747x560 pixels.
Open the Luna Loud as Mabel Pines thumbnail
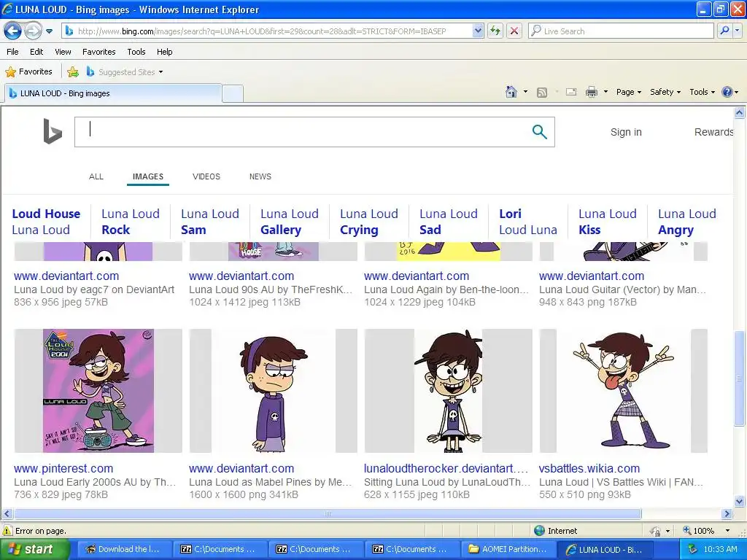point(273,391)
